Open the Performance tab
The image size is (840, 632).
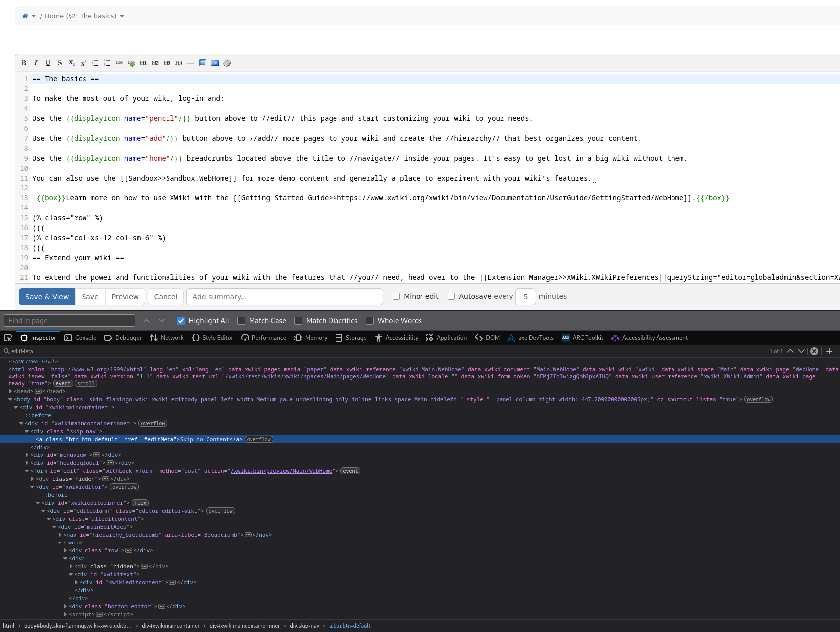point(264,338)
